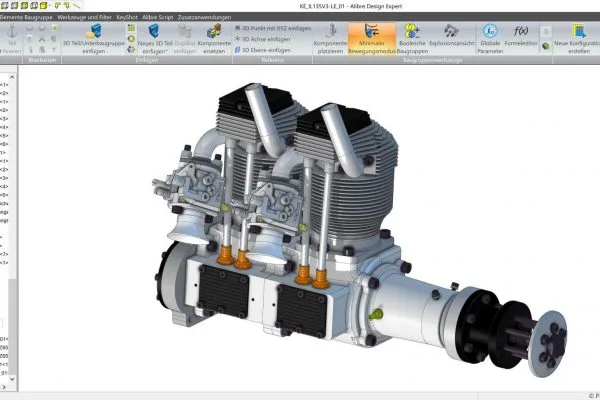Click 'Duplikat einfügen' icon
The width and height of the screenshot is (600, 400).
(x=185, y=31)
